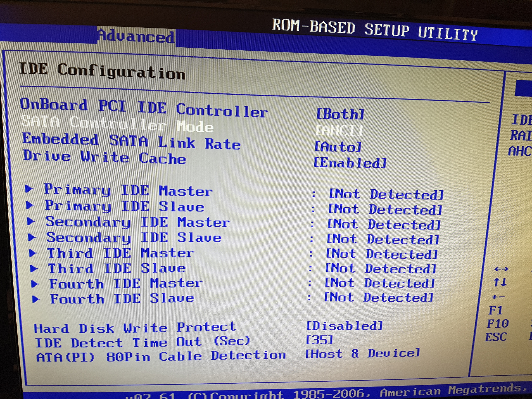
Task: Click the up-down arrows key hint
Action: (500, 282)
